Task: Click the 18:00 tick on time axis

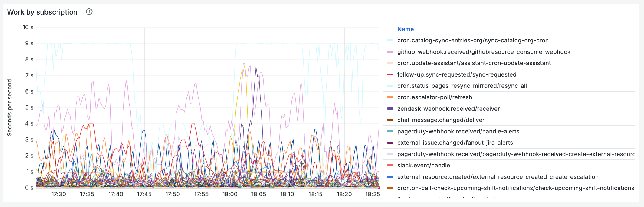Action: pos(230,194)
